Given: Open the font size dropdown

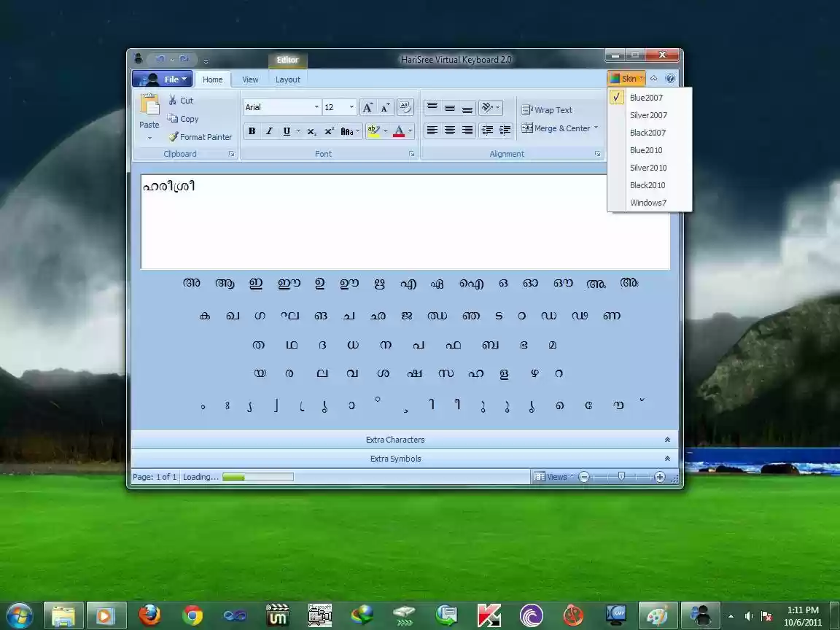Looking at the screenshot, I should [x=351, y=107].
